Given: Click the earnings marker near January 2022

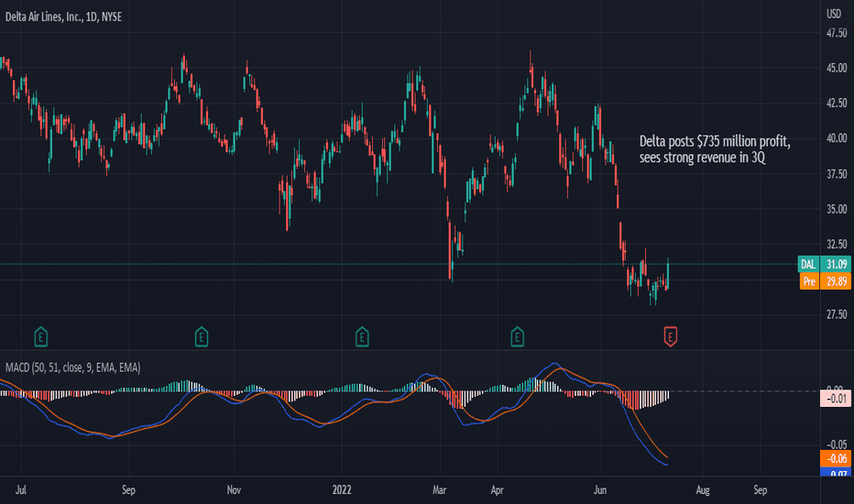Looking at the screenshot, I should tap(362, 336).
